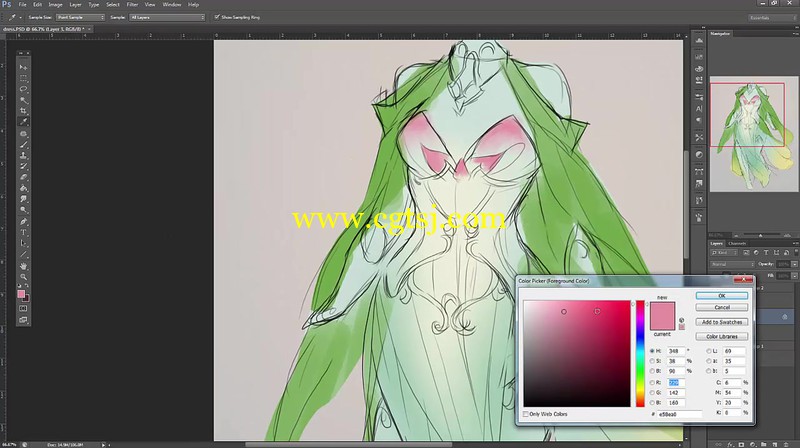The width and height of the screenshot is (800, 448).
Task: Select the Type tool
Action: click(x=23, y=233)
